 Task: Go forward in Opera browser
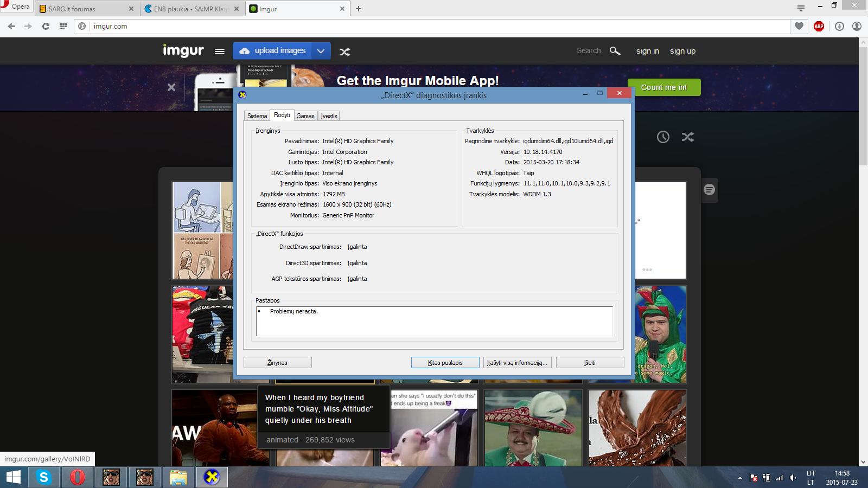click(x=28, y=26)
